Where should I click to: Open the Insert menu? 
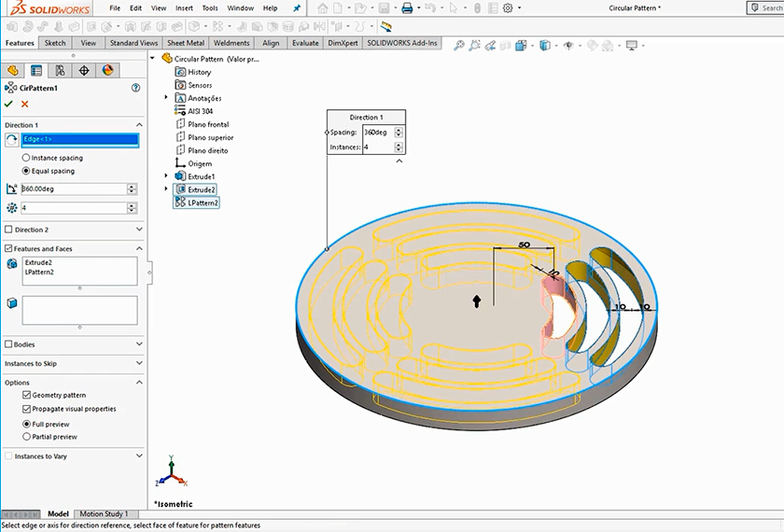[x=184, y=8]
